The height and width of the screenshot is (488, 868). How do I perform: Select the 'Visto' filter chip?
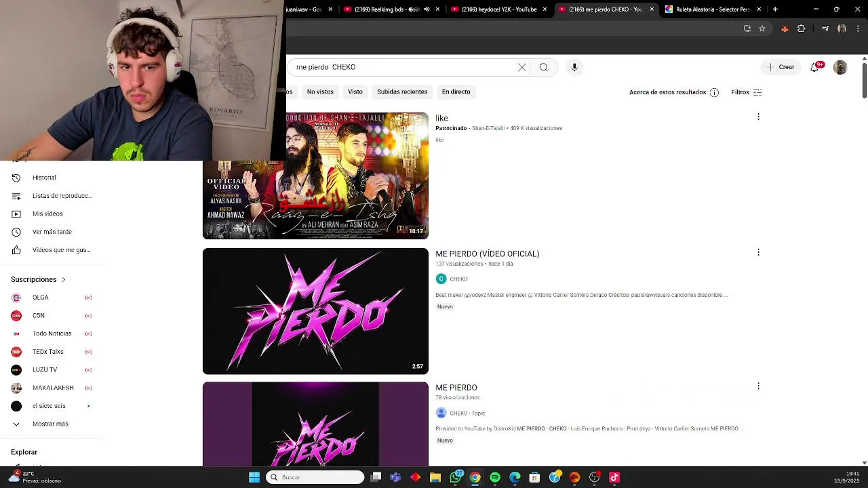[x=355, y=91]
